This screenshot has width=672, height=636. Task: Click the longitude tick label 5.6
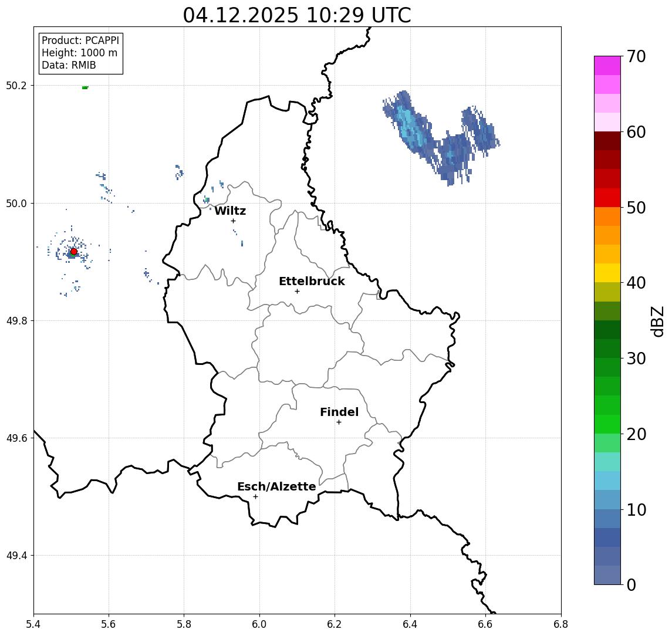pos(109,624)
